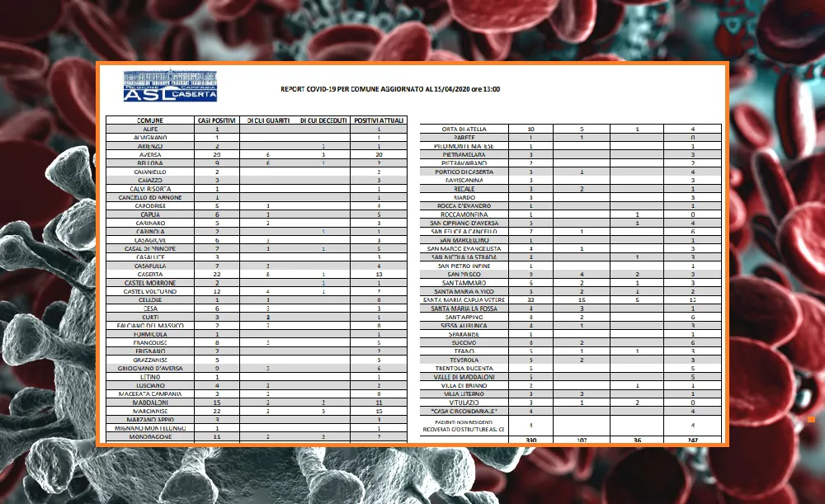The height and width of the screenshot is (504, 825).
Task: Click the COMUNE column header
Action: (x=150, y=120)
